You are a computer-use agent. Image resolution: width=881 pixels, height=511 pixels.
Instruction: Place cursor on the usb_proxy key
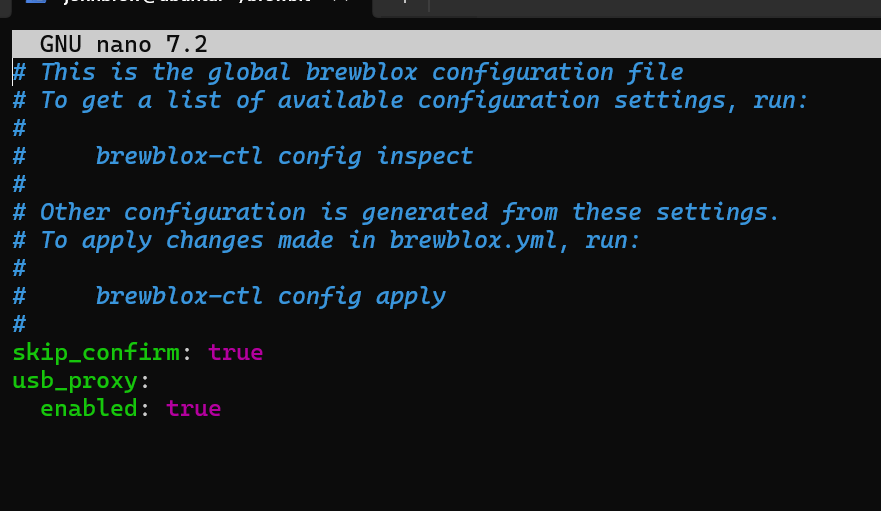(x=75, y=380)
